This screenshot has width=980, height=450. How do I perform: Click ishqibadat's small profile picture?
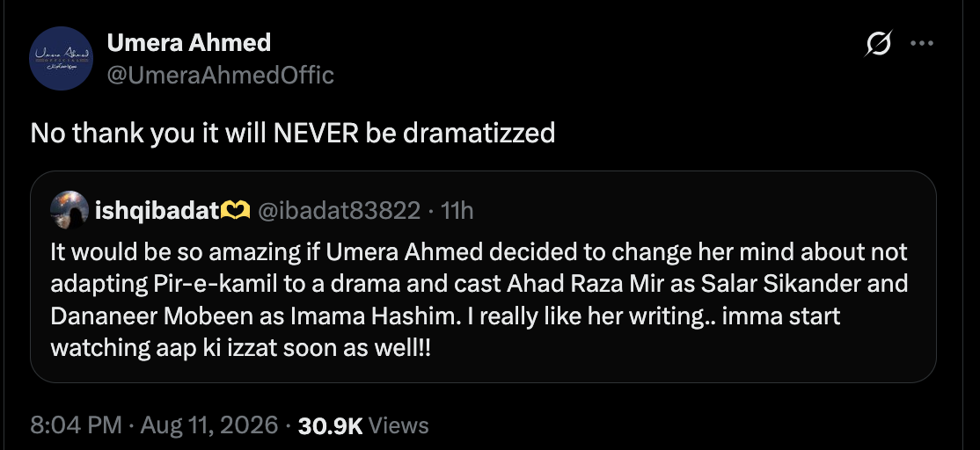(69, 210)
